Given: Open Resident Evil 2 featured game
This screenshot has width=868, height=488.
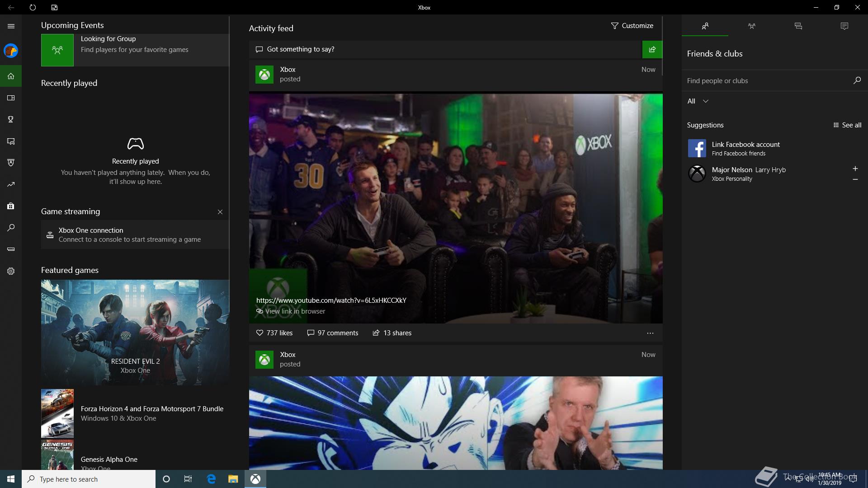Looking at the screenshot, I should 135,333.
